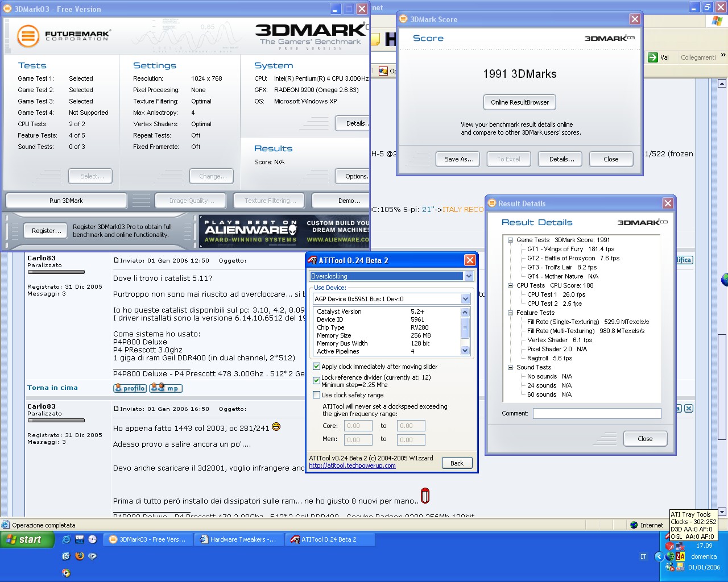This screenshot has width=728, height=582.
Task: Click the MSN Messenger tray icon
Action: click(669, 567)
